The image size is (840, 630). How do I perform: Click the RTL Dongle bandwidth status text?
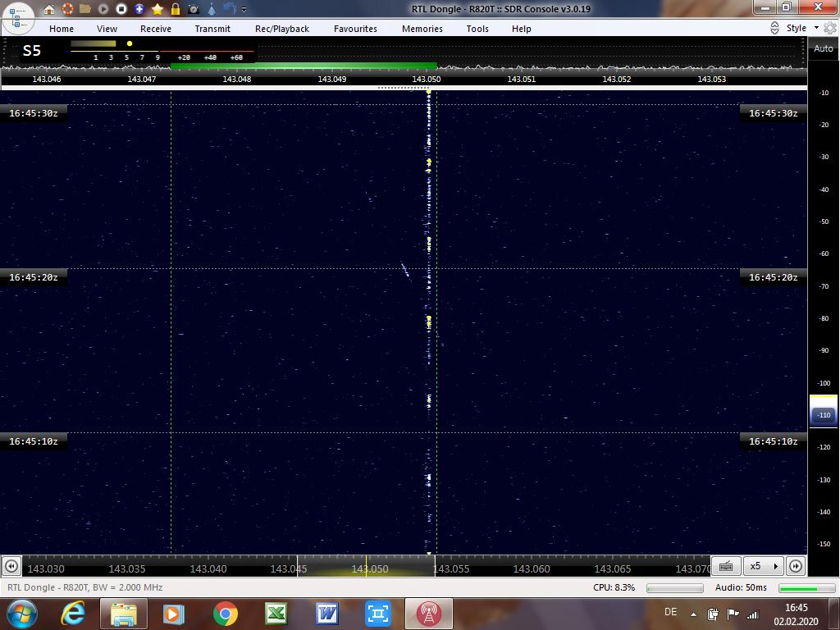point(85,587)
